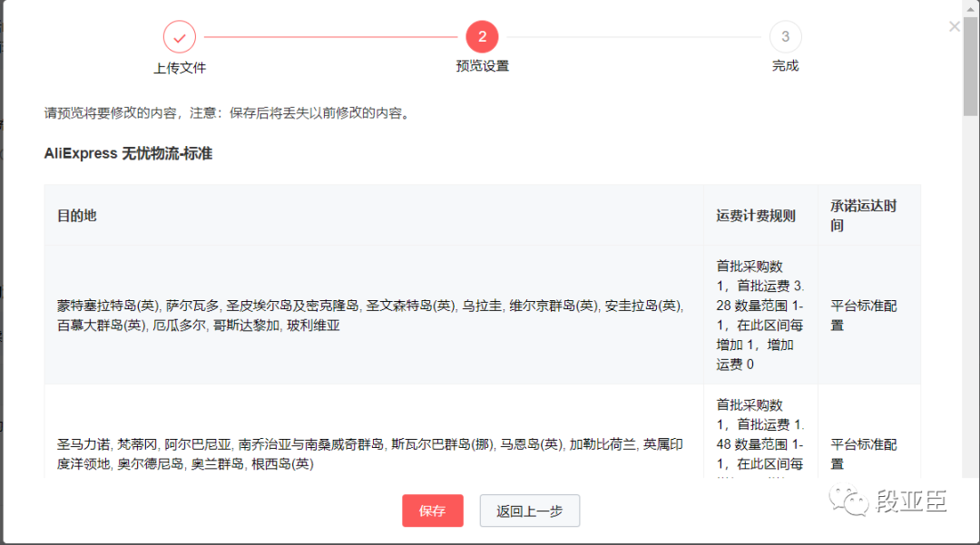
Task: Select the step 2 红色 circle indicator
Action: (x=482, y=36)
